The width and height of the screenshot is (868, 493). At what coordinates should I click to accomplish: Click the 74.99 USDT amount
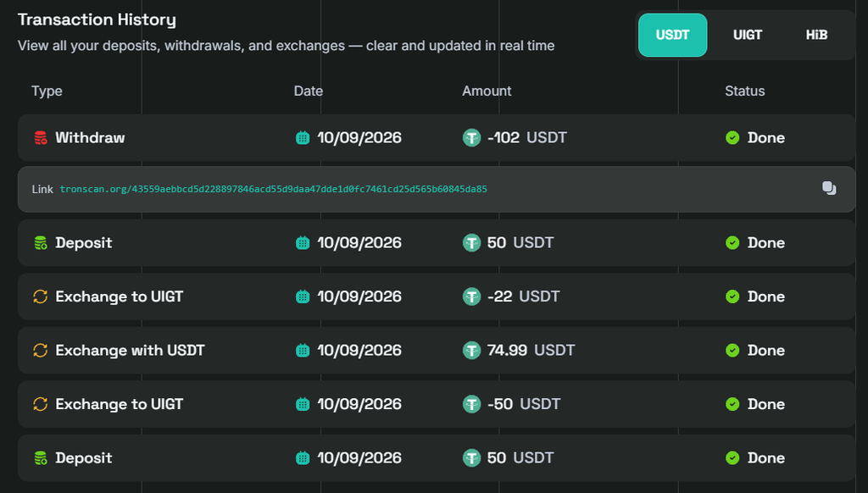[x=531, y=350]
